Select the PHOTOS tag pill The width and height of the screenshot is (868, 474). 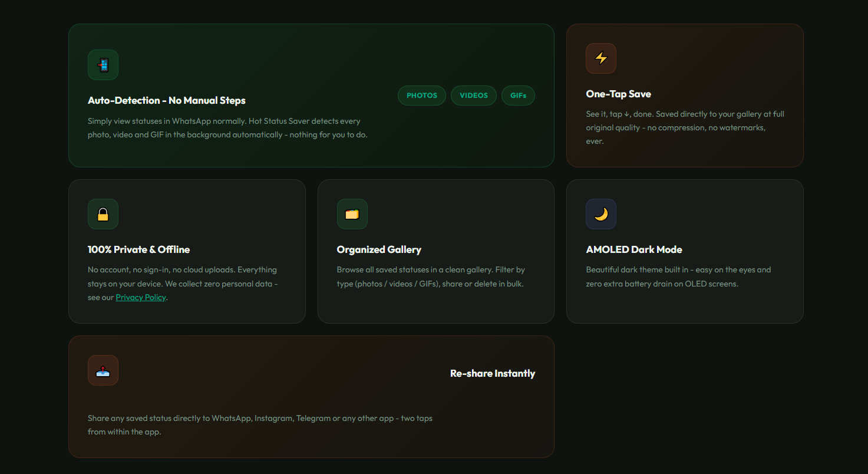click(422, 96)
